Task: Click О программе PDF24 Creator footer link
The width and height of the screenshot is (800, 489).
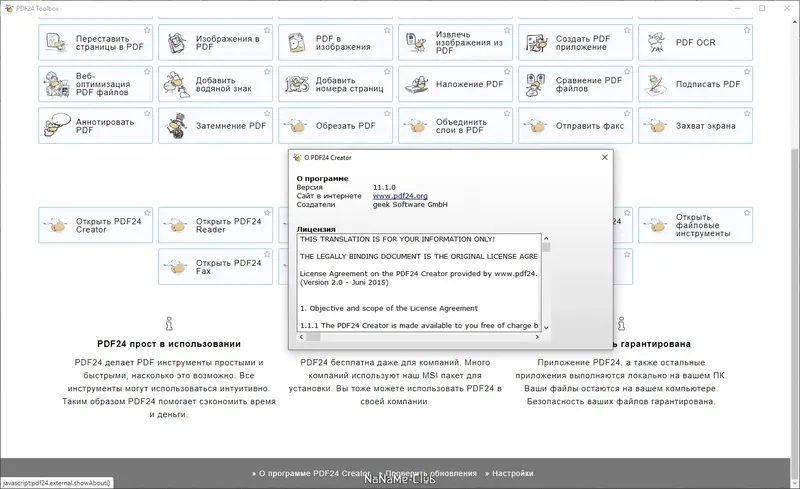Action: click(x=311, y=473)
